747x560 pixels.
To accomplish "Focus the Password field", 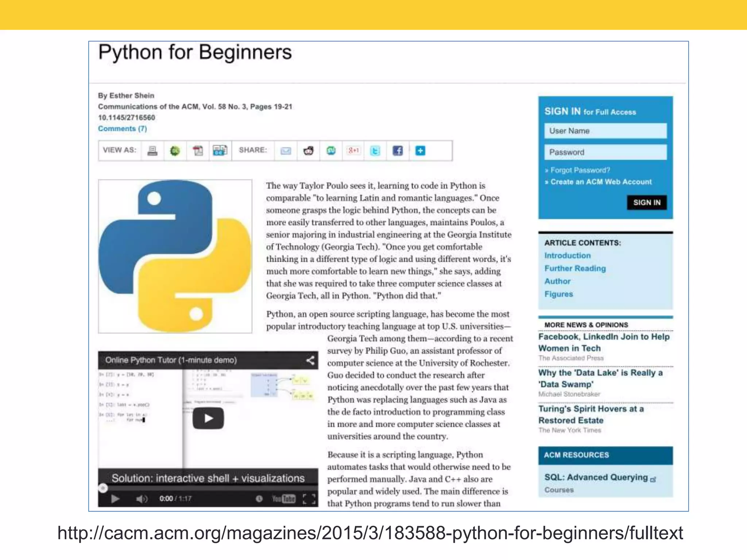I will (x=605, y=152).
